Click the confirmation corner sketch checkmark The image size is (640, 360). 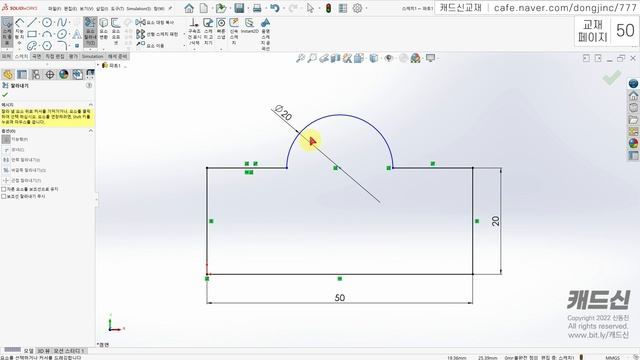coord(612,78)
